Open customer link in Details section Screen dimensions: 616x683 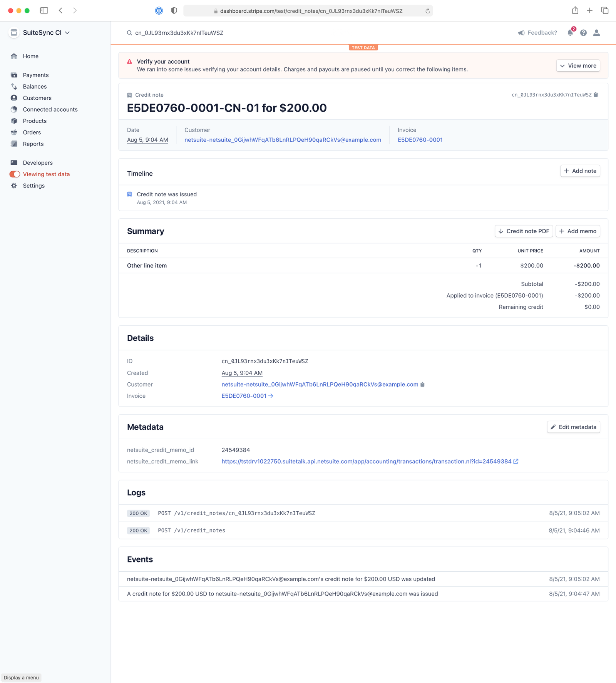click(x=320, y=384)
